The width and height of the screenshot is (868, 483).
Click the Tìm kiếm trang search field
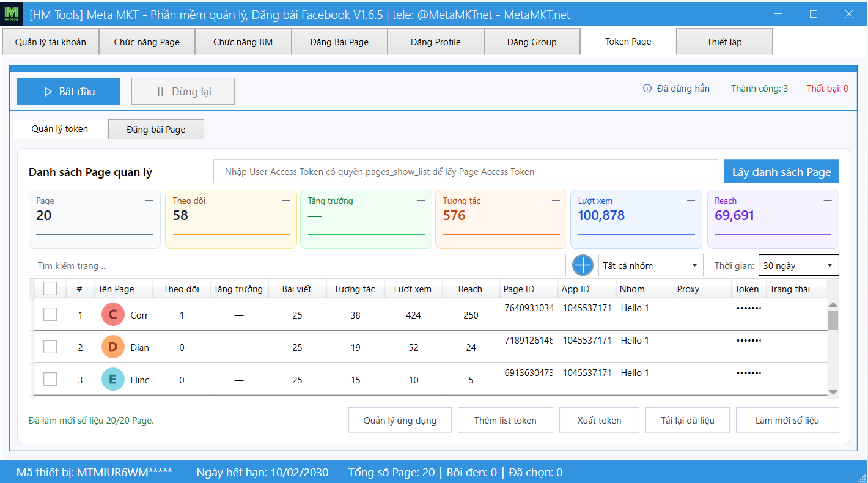pyautogui.click(x=297, y=265)
